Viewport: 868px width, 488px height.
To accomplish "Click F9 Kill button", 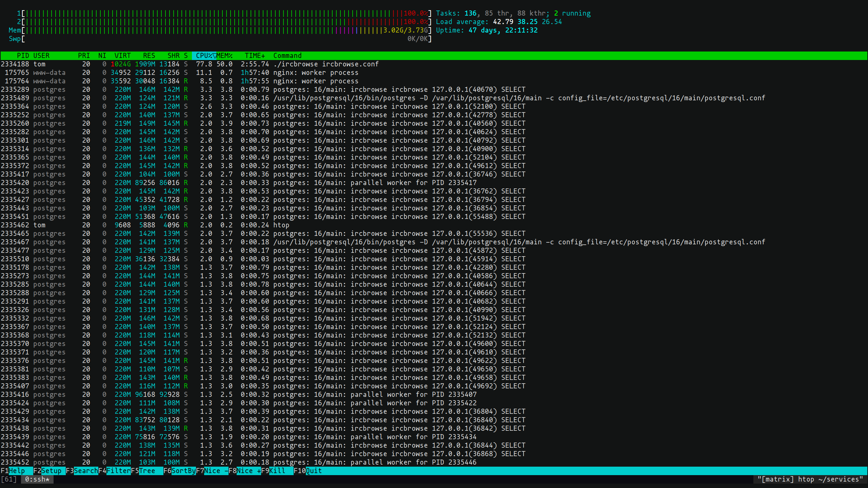I will (277, 471).
